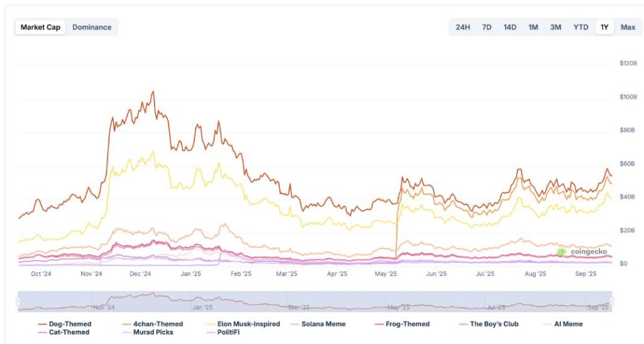This screenshot has height=344, width=644.
Task: Select the 1Y time range
Action: [604, 27]
